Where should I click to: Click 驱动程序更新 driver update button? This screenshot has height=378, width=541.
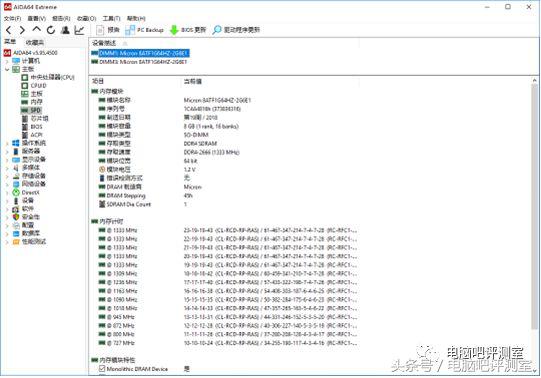[236, 30]
